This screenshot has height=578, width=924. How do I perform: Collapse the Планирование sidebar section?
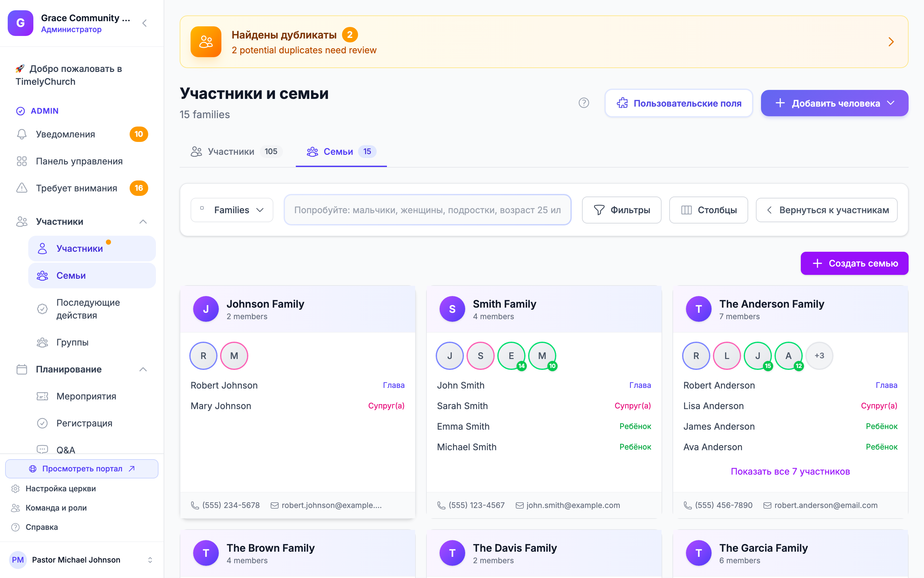[143, 369]
